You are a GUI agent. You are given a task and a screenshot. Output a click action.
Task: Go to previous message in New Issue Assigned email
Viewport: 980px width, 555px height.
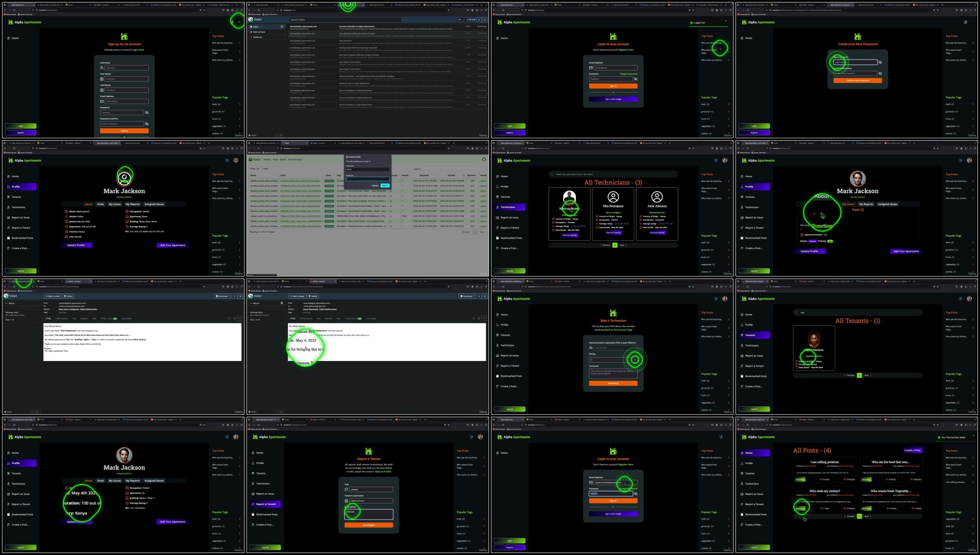[234, 296]
